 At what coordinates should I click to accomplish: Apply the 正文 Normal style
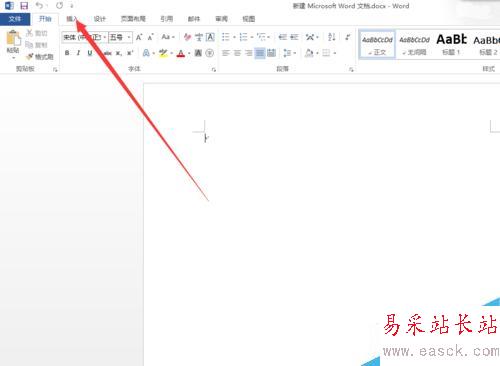pyautogui.click(x=377, y=45)
